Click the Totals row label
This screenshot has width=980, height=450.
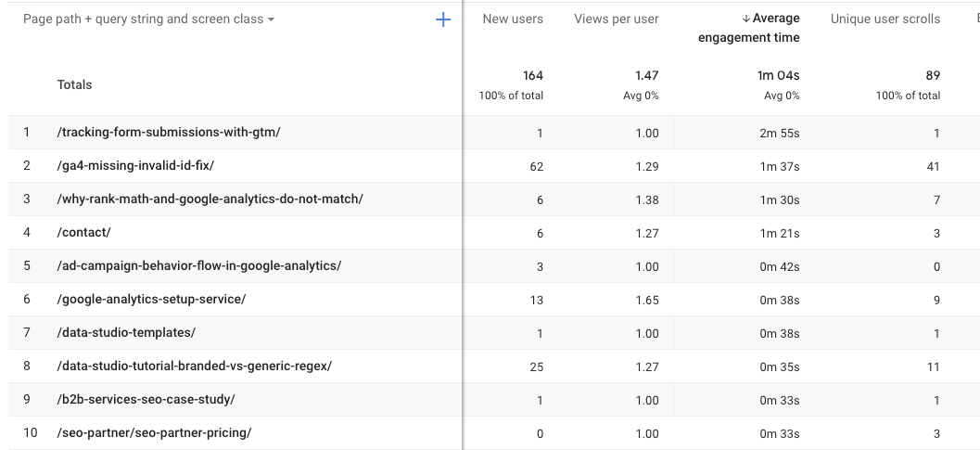click(x=74, y=84)
